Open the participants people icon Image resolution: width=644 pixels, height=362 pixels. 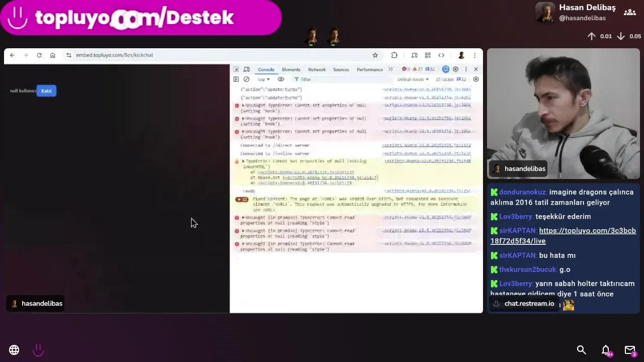629,13
